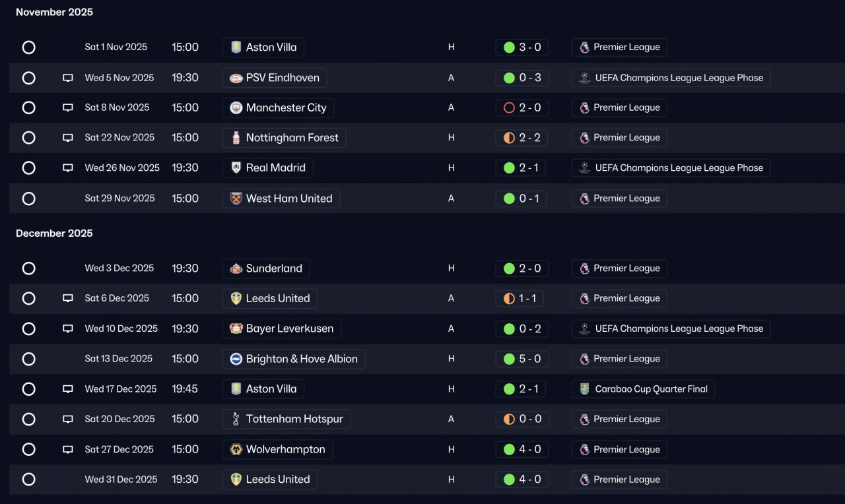Click the Carabao Cup competition logo
The width and height of the screenshot is (845, 504).
(x=584, y=389)
